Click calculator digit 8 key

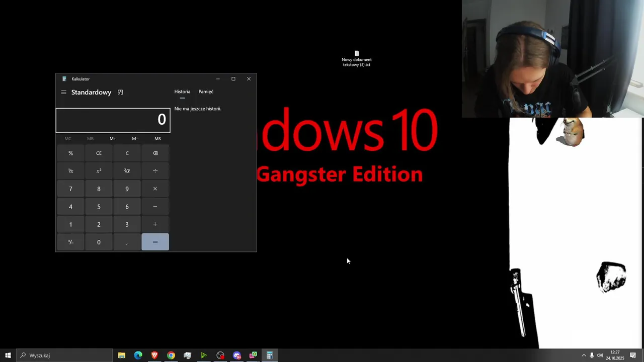pyautogui.click(x=99, y=189)
